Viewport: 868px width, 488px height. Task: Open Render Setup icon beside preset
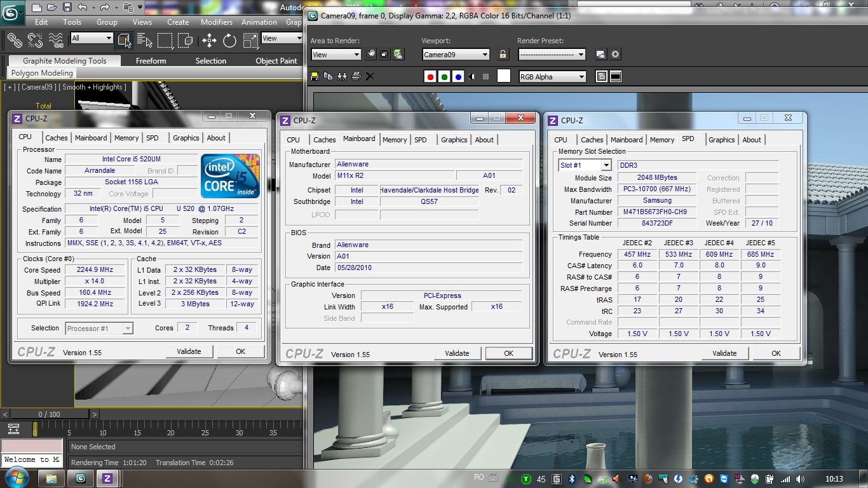(601, 55)
